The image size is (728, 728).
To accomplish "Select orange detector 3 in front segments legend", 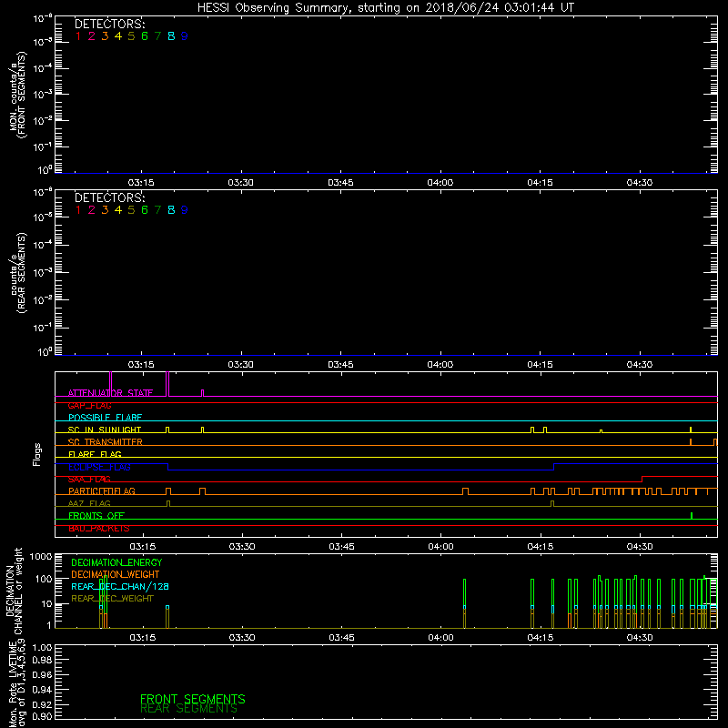I will pyautogui.click(x=105, y=36).
